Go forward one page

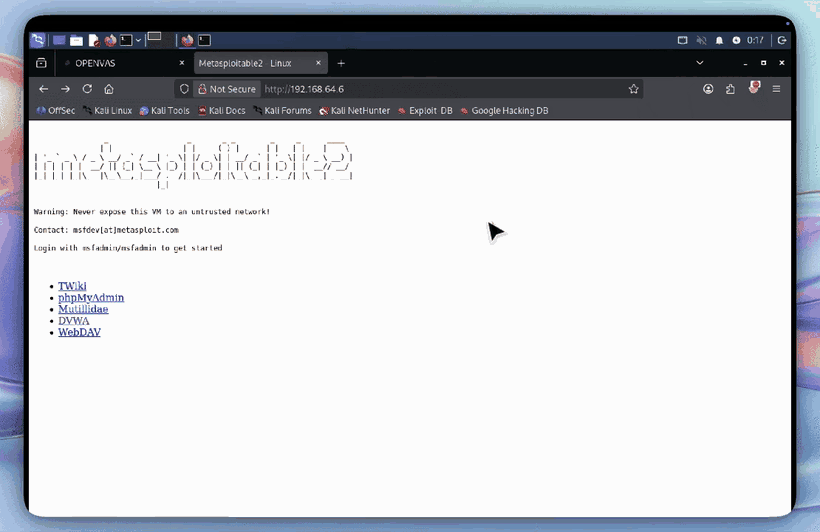[x=65, y=89]
